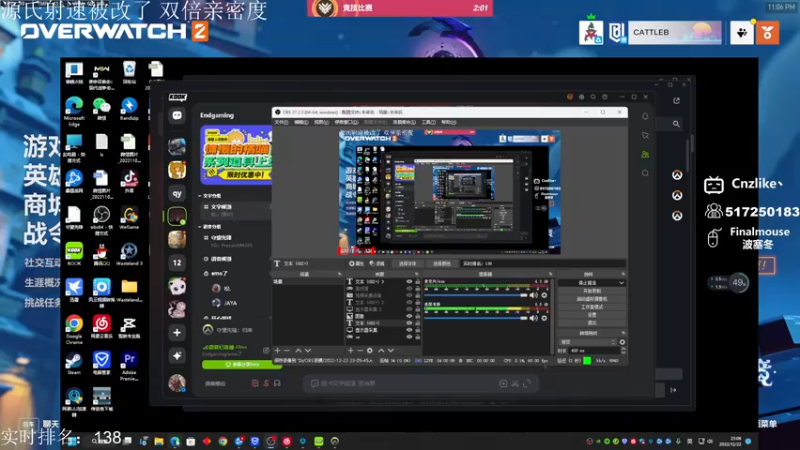Adjust OBS transition duration stepper
The width and height of the screenshot is (800, 450).
pyautogui.click(x=623, y=351)
